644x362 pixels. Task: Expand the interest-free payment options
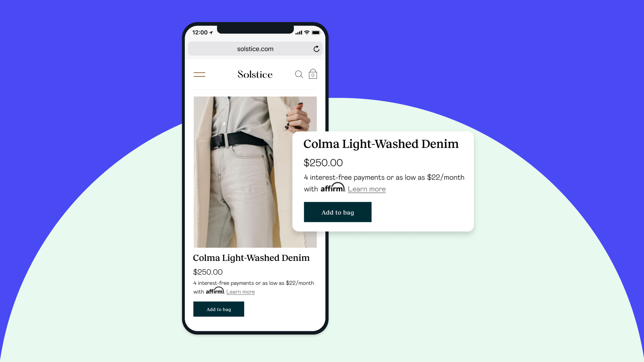click(x=367, y=189)
